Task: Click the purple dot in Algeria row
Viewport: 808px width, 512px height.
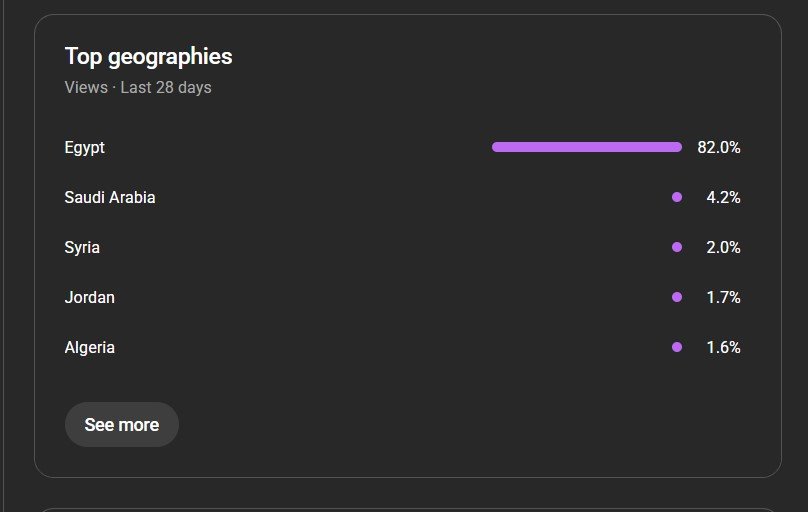Action: (x=677, y=347)
